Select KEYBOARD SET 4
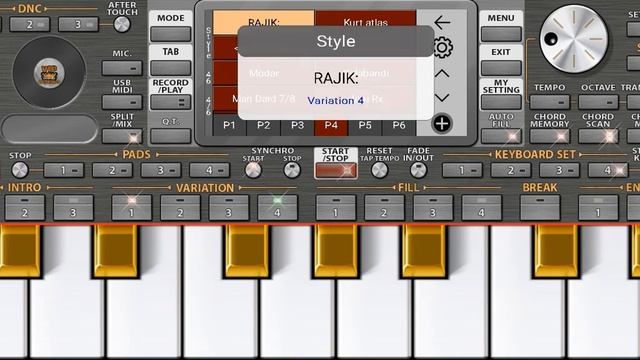640x360 pixels. (x=608, y=170)
